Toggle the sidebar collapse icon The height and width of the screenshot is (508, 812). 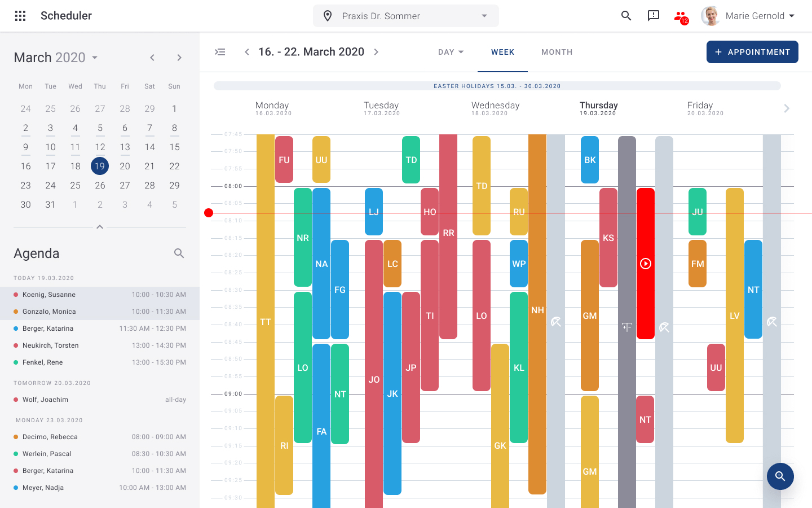pyautogui.click(x=220, y=52)
